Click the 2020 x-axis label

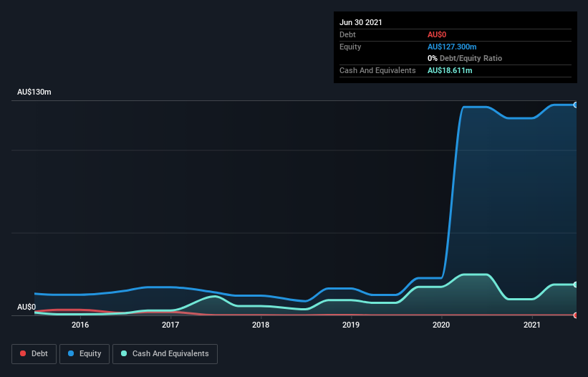pos(441,325)
